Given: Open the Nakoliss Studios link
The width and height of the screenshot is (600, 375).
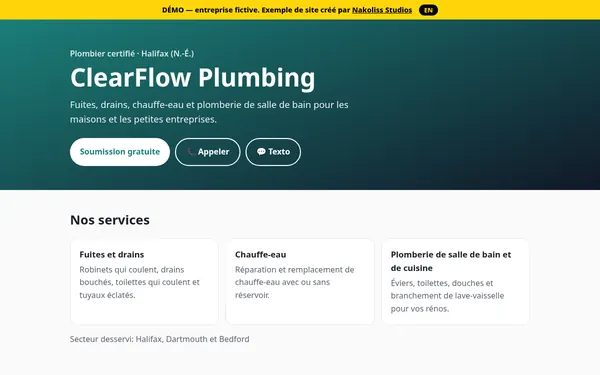Looking at the screenshot, I should 382,10.
